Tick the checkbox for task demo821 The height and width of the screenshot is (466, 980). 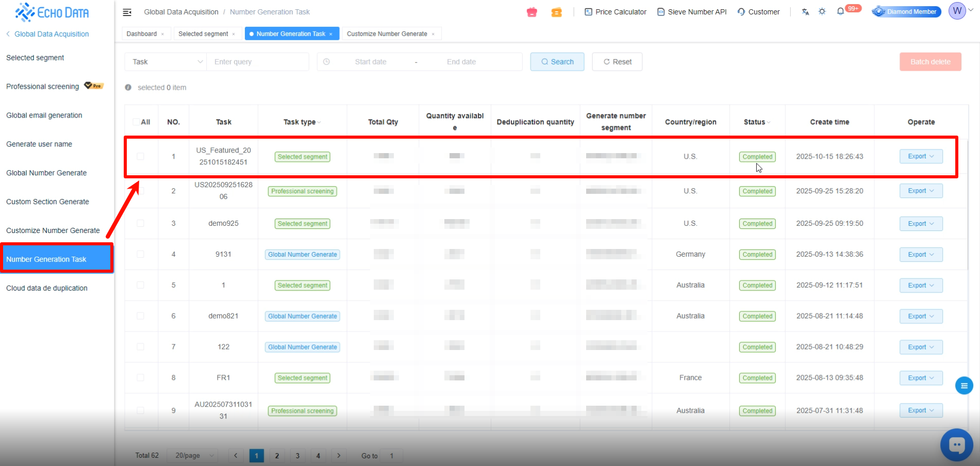tap(140, 316)
